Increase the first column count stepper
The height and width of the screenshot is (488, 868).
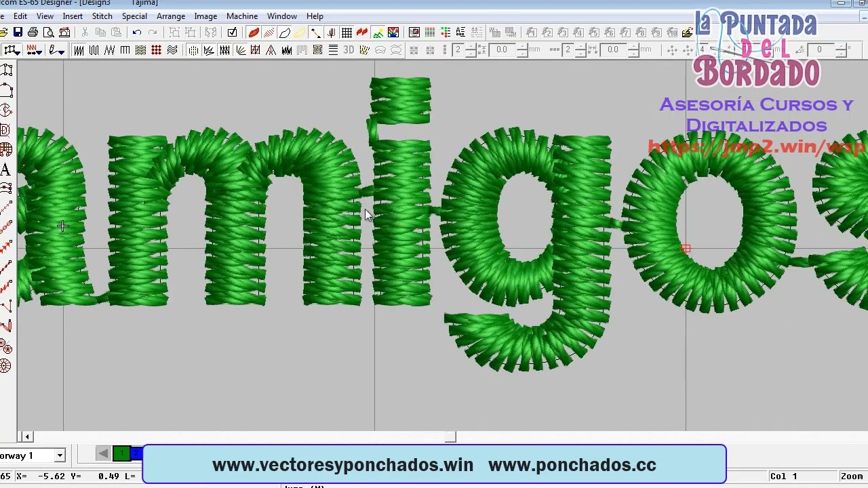point(470,47)
